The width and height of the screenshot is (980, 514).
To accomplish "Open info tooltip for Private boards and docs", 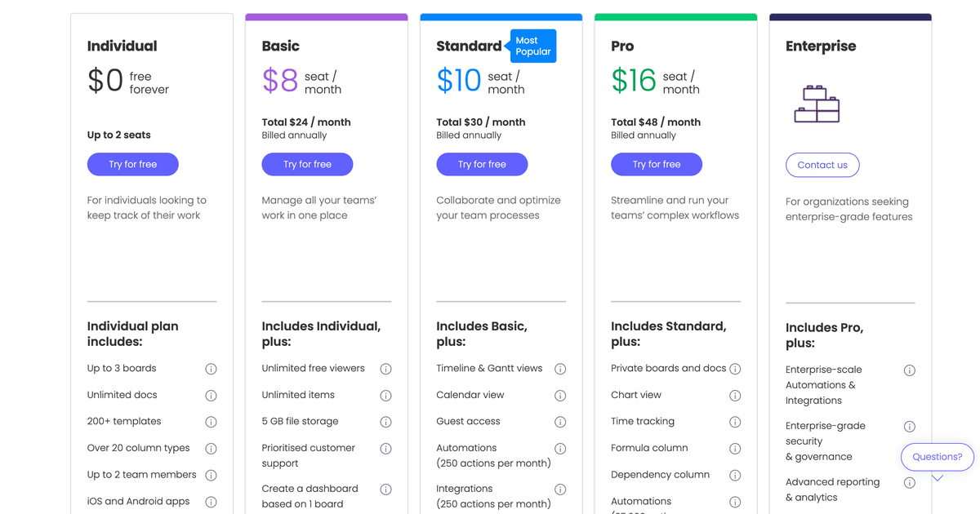I will 735,369.
